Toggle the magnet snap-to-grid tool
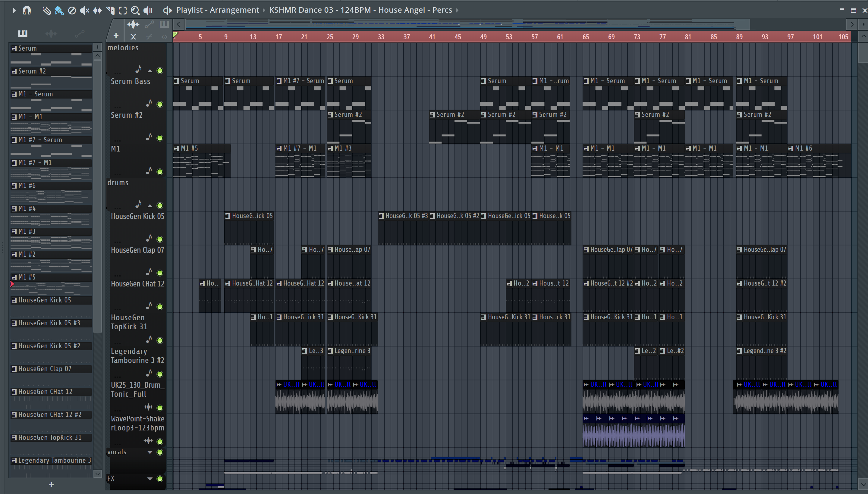Screen dimensions: 868x494 [x=27, y=11]
